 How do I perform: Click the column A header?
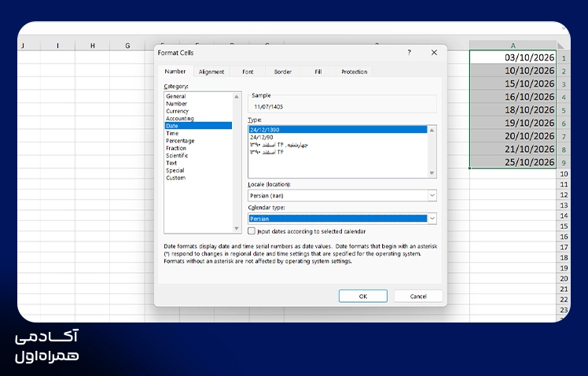[x=513, y=46]
